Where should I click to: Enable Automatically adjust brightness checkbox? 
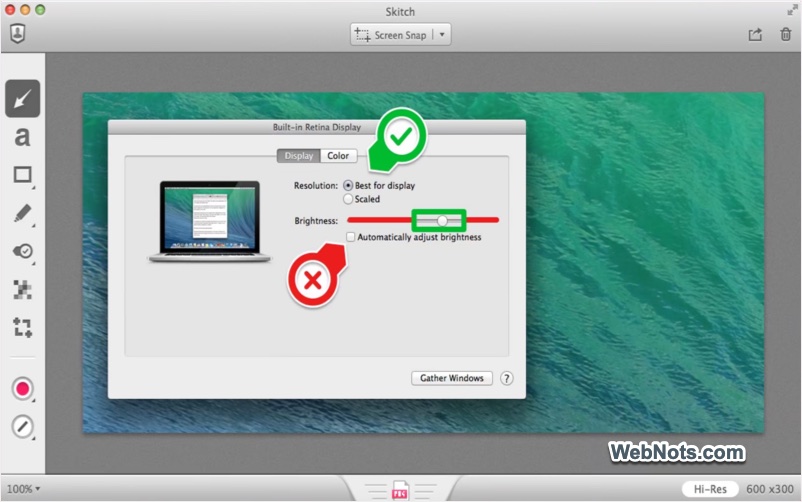(x=350, y=237)
